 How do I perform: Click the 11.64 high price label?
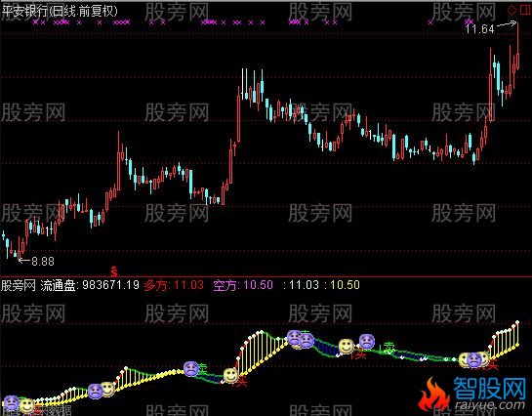(x=479, y=29)
